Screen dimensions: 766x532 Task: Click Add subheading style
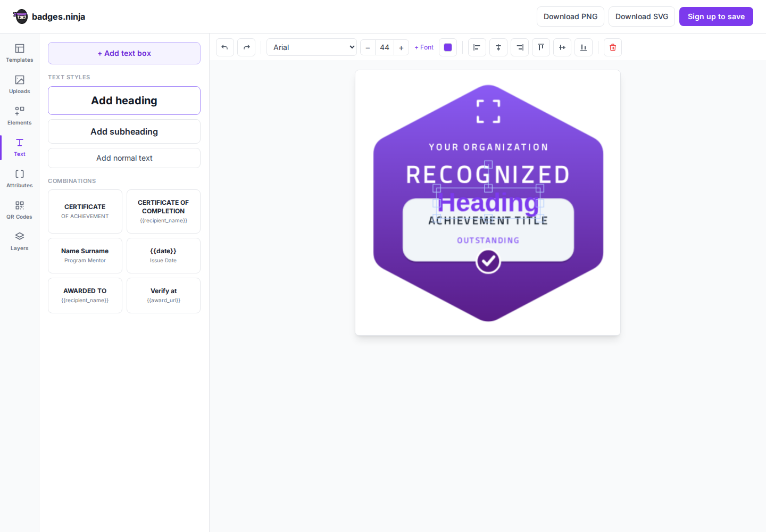(x=124, y=131)
